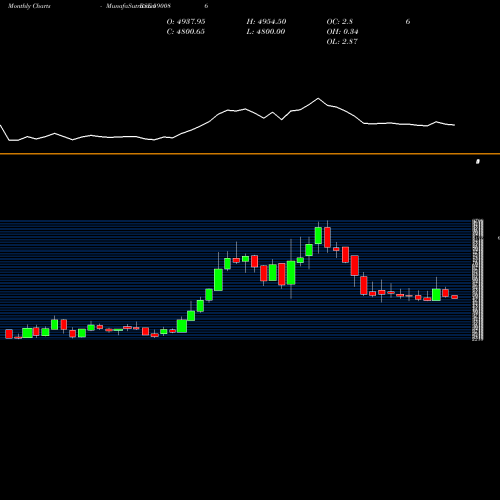Click the open value 'O: 4937.95'
Viewport: 500px width, 500px height.
(186, 22)
